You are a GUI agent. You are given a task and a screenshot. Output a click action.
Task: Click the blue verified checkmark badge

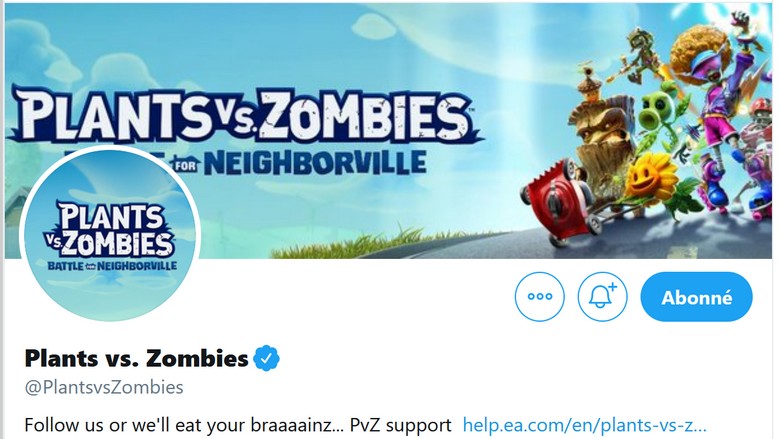(267, 358)
